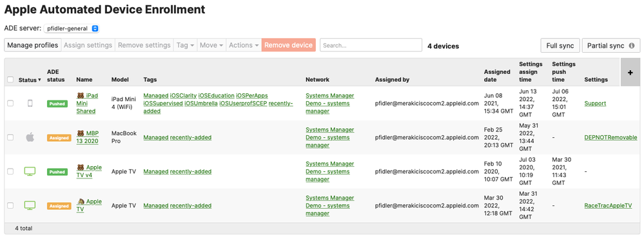Click the iOSEducation tag link

click(x=216, y=95)
